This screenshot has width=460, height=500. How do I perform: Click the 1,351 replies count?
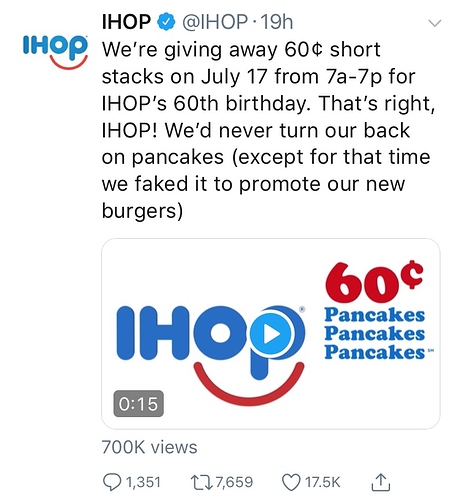click(144, 483)
